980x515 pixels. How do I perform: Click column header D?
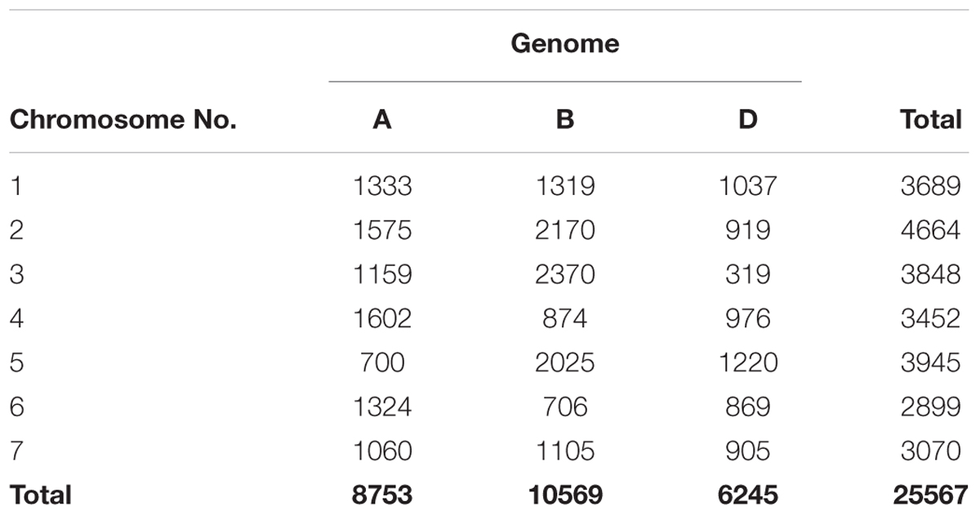747,120
